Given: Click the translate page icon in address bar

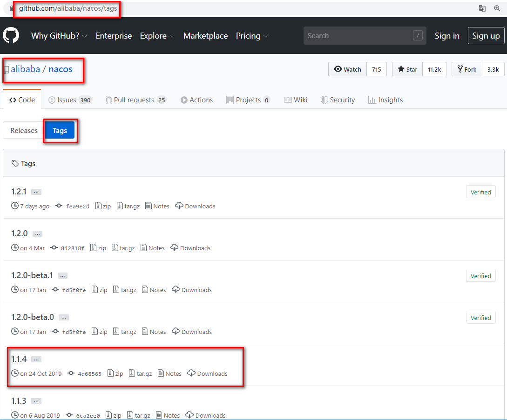Looking at the screenshot, I should 482,8.
